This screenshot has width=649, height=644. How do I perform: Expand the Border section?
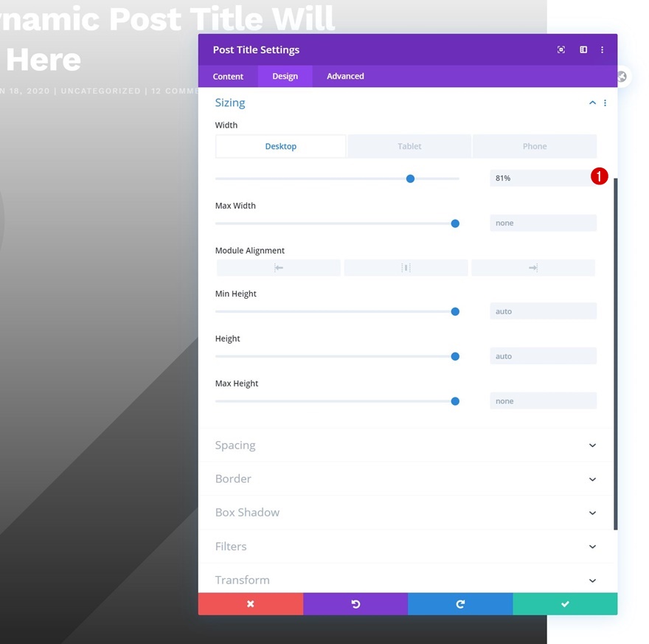pyautogui.click(x=406, y=479)
